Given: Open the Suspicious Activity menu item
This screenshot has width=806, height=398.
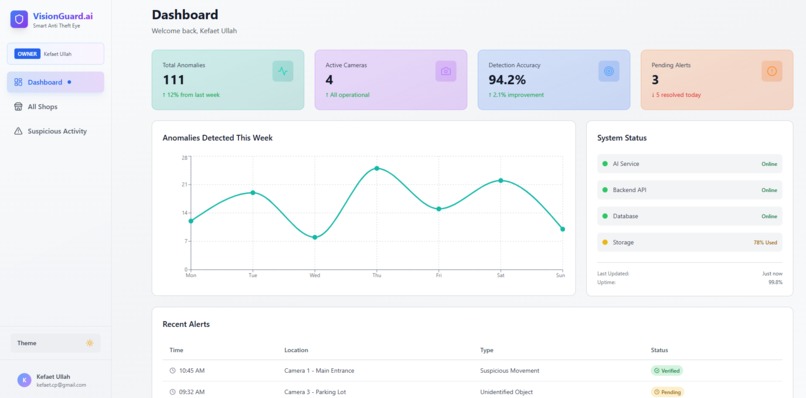Looking at the screenshot, I should tap(56, 131).
